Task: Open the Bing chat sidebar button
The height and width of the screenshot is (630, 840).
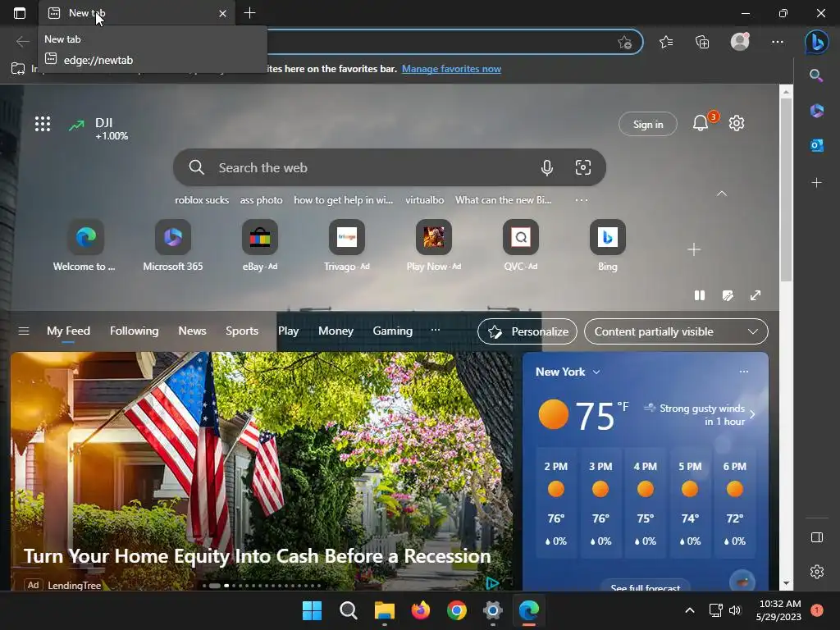Action: (x=816, y=42)
